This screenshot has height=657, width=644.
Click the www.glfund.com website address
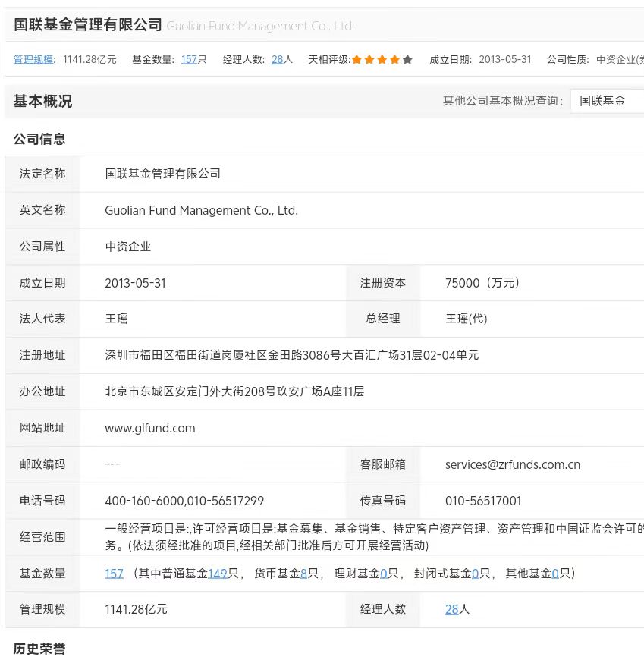point(150,428)
